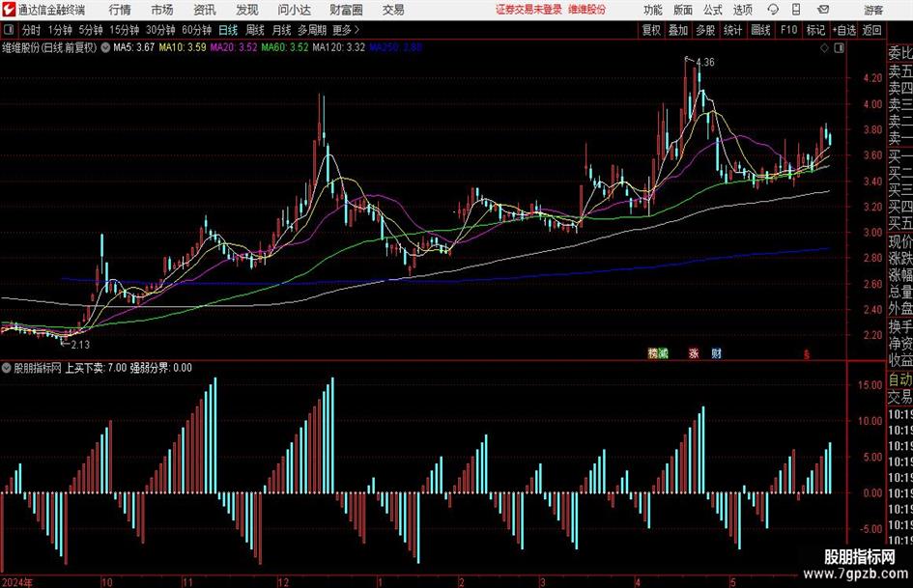Click the MA20: 3.52 indicator value
The width and height of the screenshot is (913, 588).
point(234,47)
